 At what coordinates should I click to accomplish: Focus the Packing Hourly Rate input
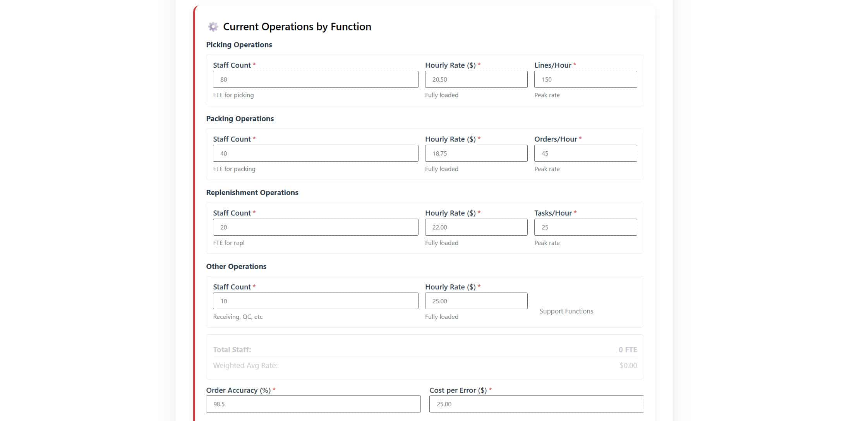[476, 153]
